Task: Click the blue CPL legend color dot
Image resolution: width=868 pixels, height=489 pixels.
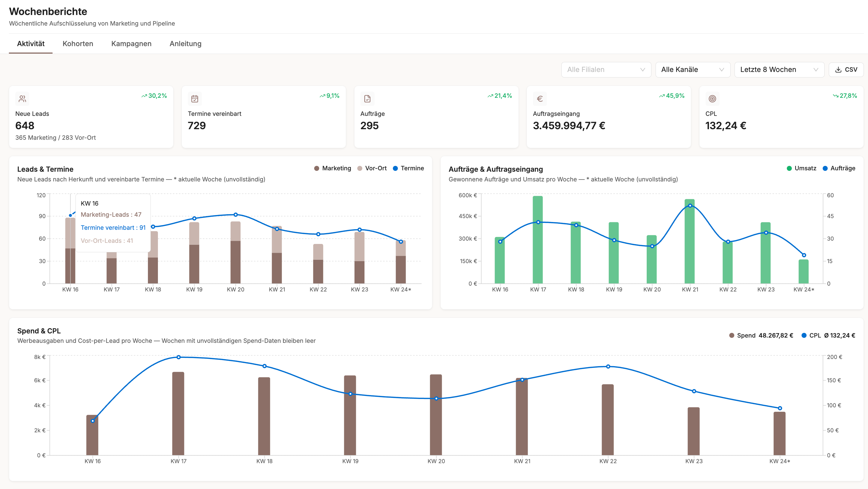Action: [804, 335]
